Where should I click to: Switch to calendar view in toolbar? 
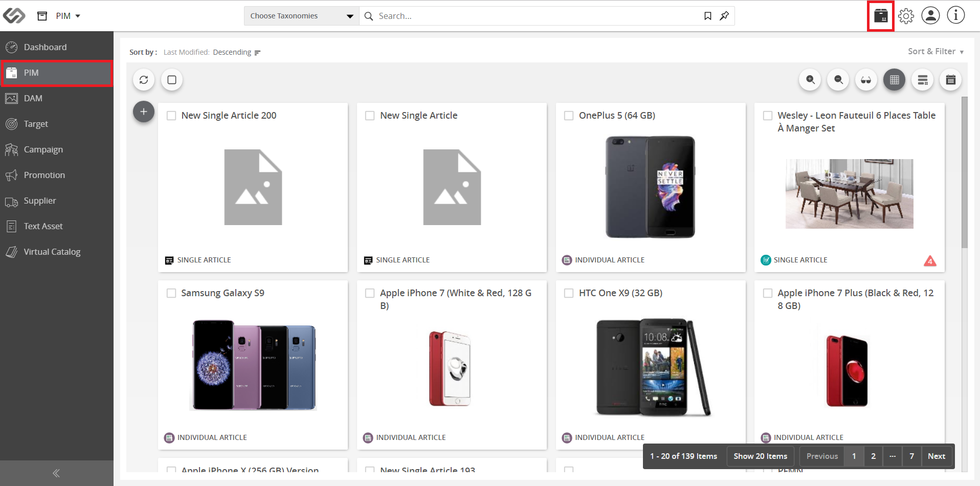tap(951, 80)
